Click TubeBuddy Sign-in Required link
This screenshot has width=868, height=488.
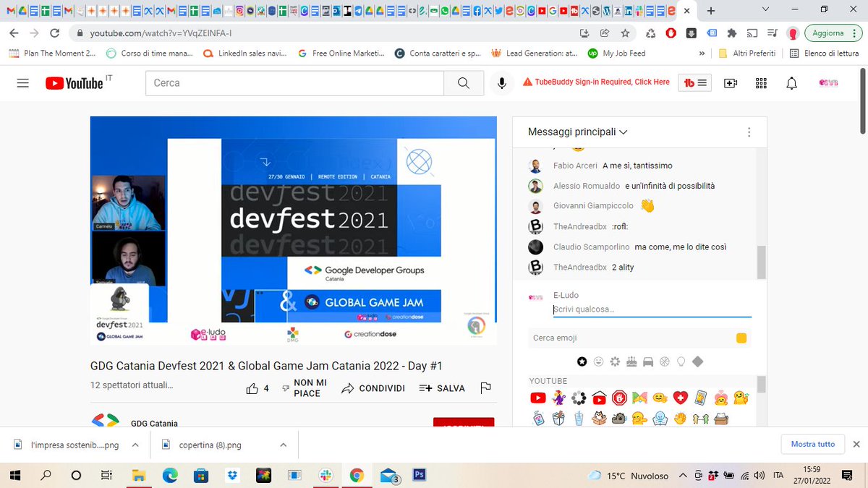tap(596, 82)
